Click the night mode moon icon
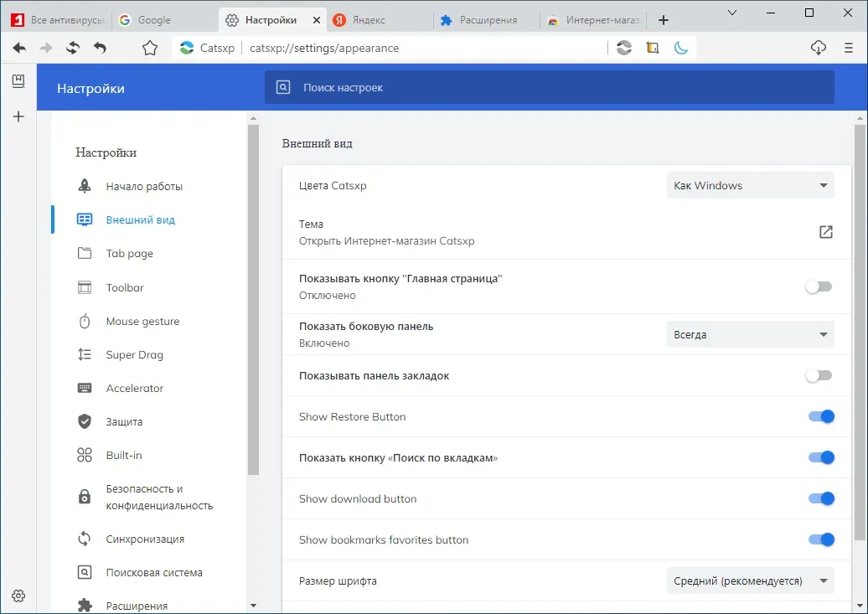868x614 pixels. [x=681, y=49]
